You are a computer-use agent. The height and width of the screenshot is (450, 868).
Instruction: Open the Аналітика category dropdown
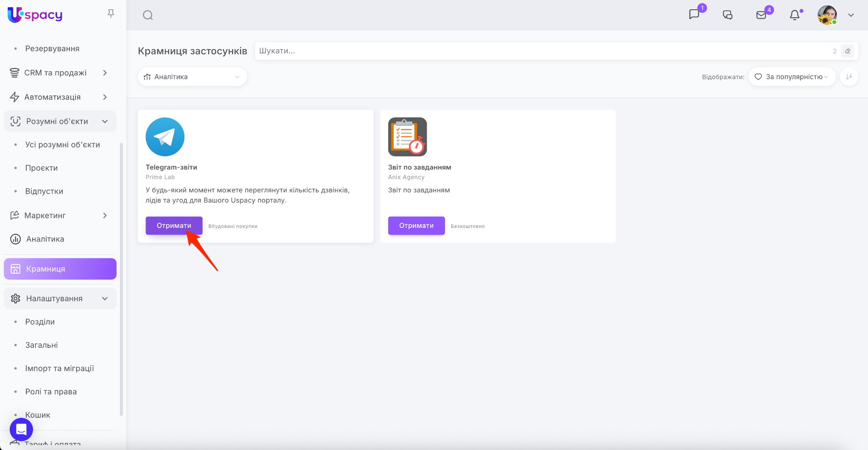(192, 77)
